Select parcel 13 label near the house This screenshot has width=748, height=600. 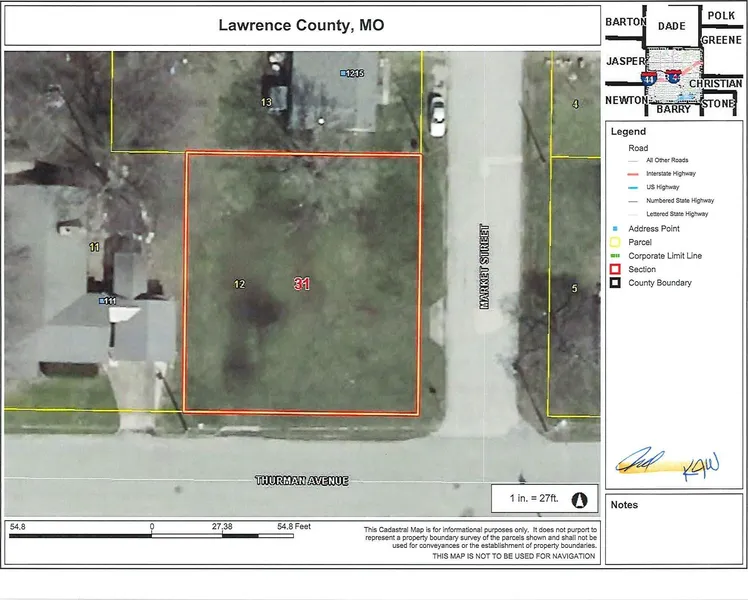click(266, 102)
